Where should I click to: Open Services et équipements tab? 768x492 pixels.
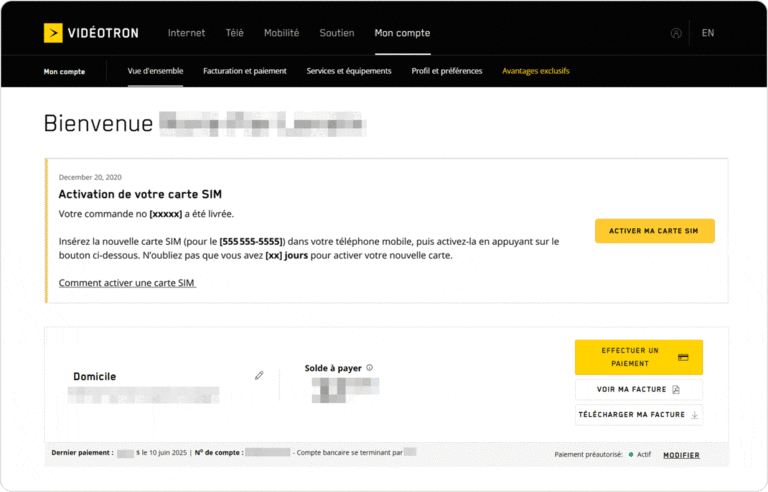pos(348,71)
